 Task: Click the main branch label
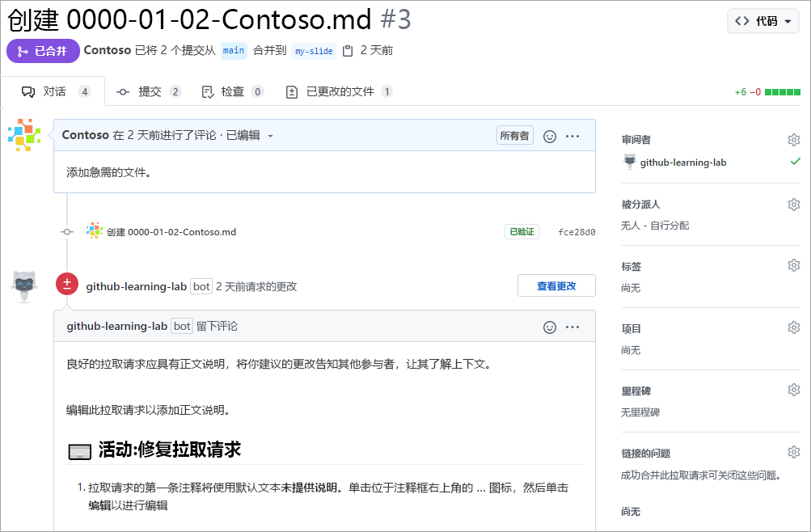[x=234, y=51]
